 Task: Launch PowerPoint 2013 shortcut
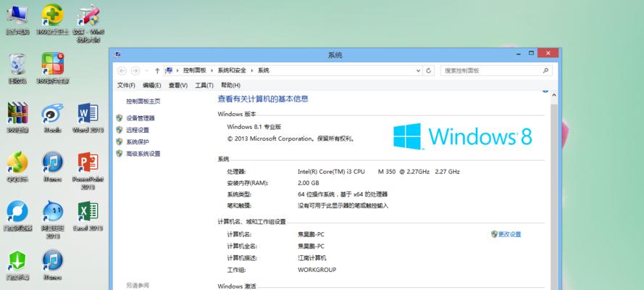click(x=88, y=170)
